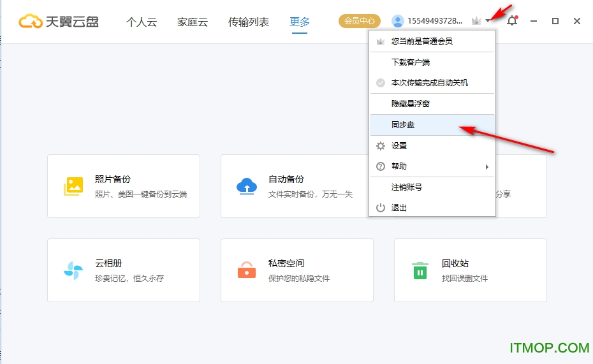Close the 天翼云盘 window
Screen dimensions: 593x364
click(x=576, y=21)
